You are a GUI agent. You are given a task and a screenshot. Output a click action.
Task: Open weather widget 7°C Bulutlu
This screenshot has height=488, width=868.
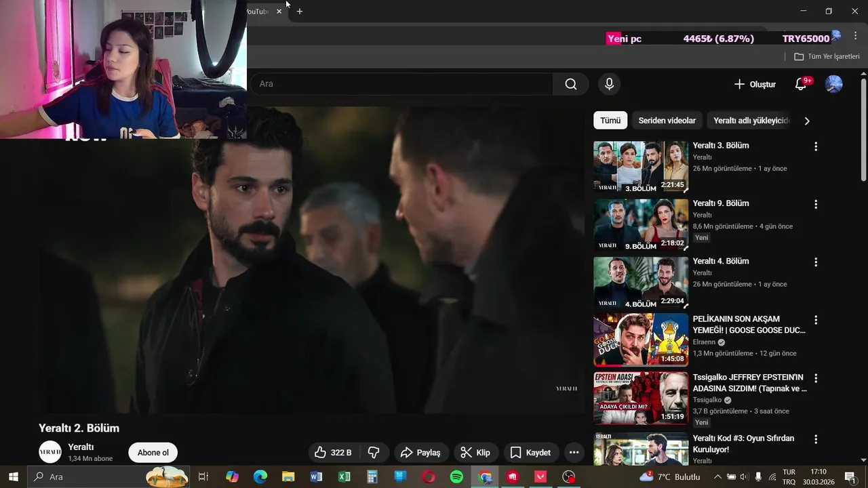click(x=670, y=476)
